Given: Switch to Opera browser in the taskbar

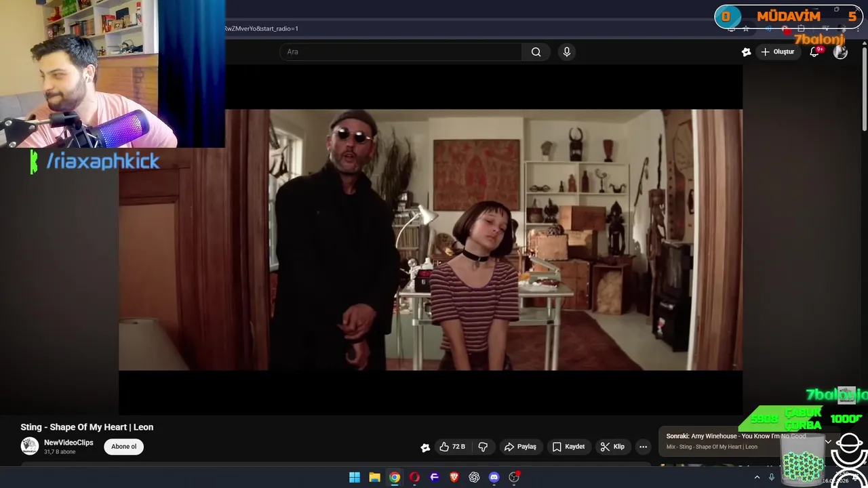Looking at the screenshot, I should 414,477.
